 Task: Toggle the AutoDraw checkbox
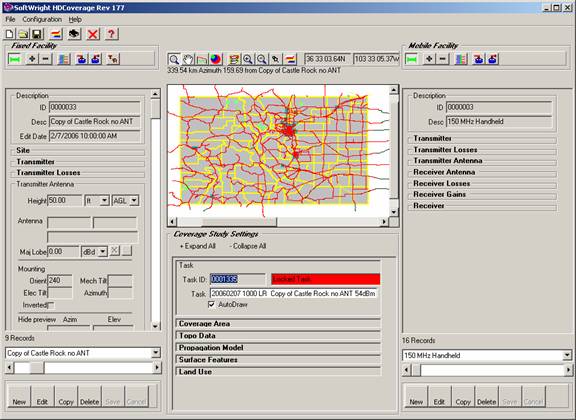click(x=212, y=304)
